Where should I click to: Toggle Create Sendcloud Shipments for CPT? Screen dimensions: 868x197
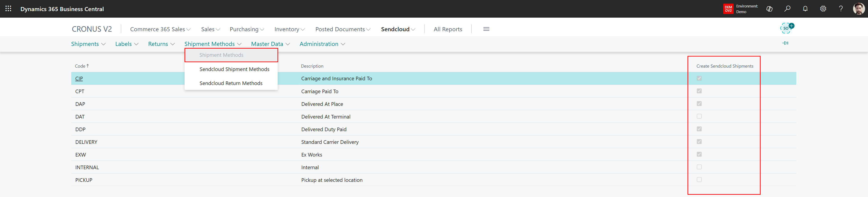click(x=699, y=91)
